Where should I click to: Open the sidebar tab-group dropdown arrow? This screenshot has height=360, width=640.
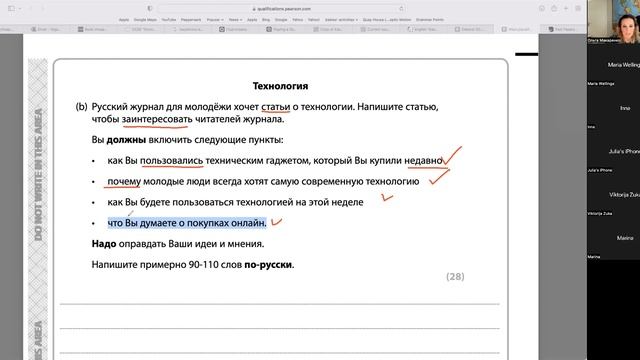tap(20, 8)
